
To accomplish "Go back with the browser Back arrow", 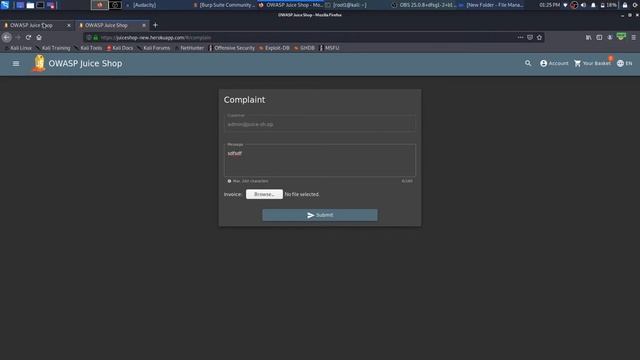I will coord(7,38).
